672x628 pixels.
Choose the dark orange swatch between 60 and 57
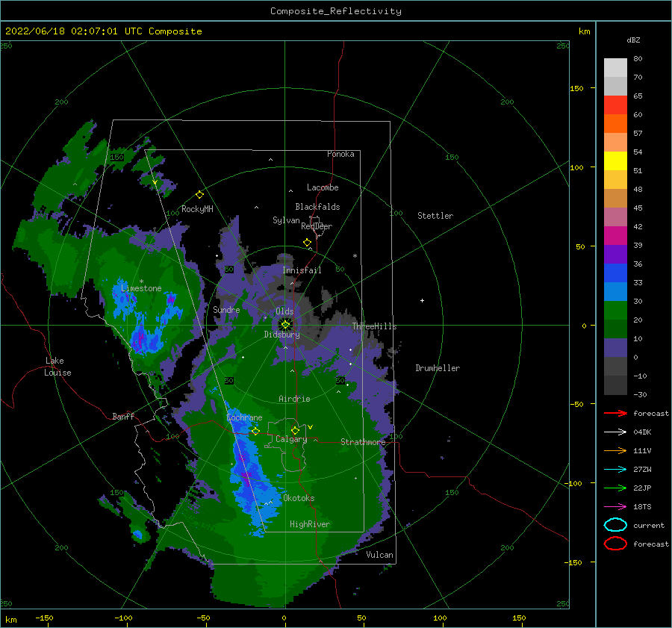[x=615, y=124]
